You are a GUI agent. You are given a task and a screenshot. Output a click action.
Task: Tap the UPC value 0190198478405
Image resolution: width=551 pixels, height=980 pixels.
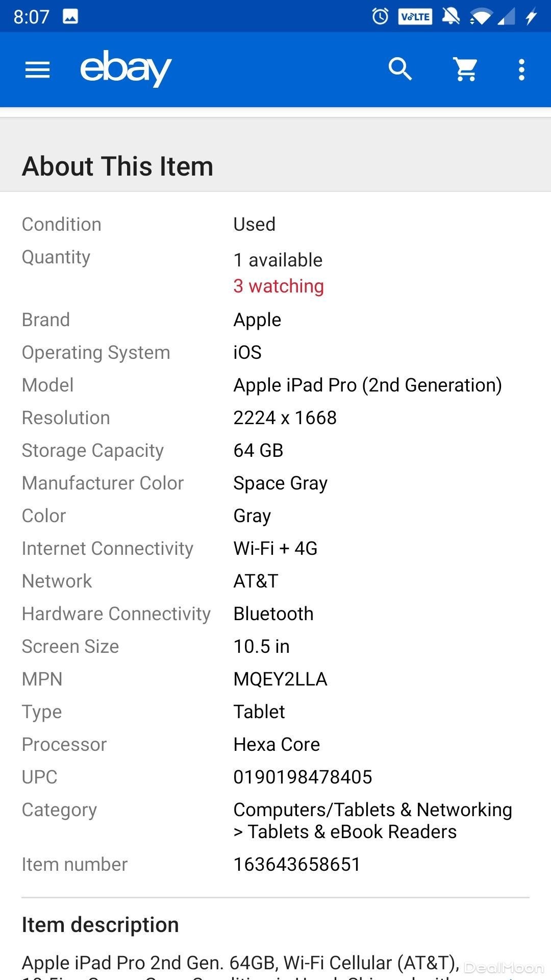[303, 777]
